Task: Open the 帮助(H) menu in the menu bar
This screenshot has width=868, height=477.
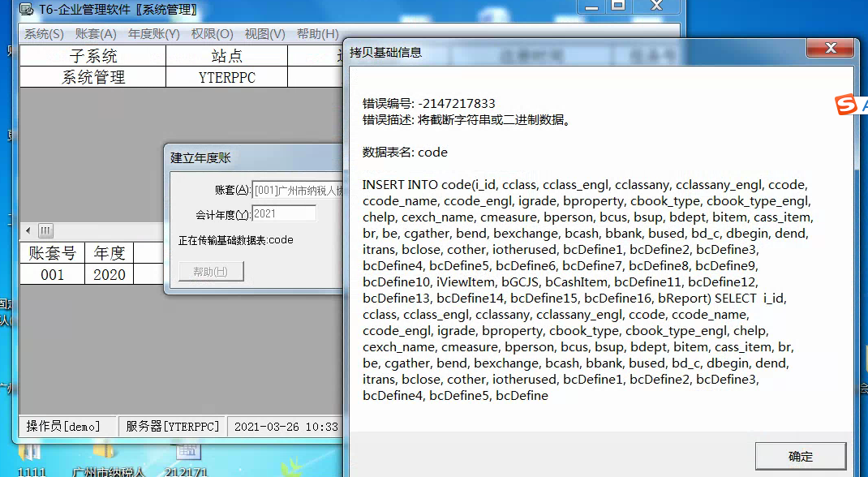Action: [x=317, y=34]
